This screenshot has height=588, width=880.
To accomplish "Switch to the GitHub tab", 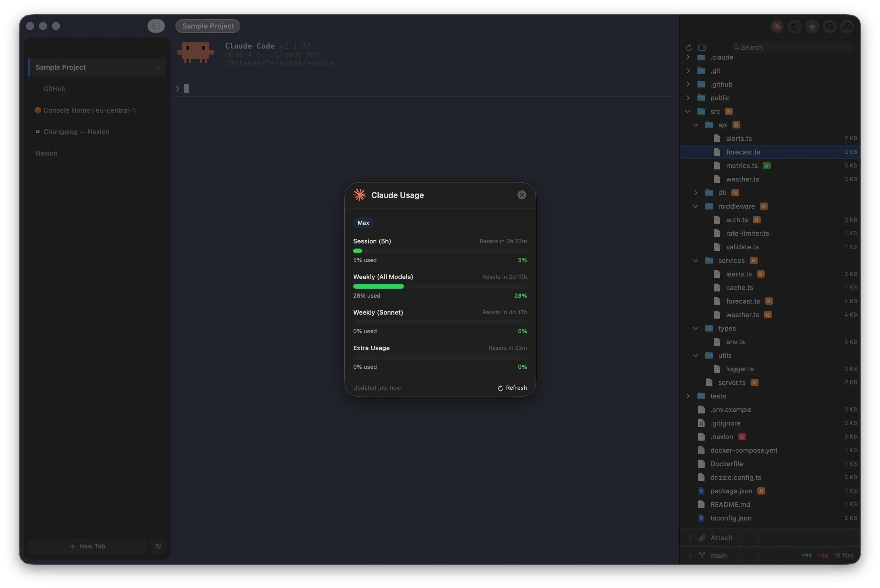I will (x=97, y=89).
